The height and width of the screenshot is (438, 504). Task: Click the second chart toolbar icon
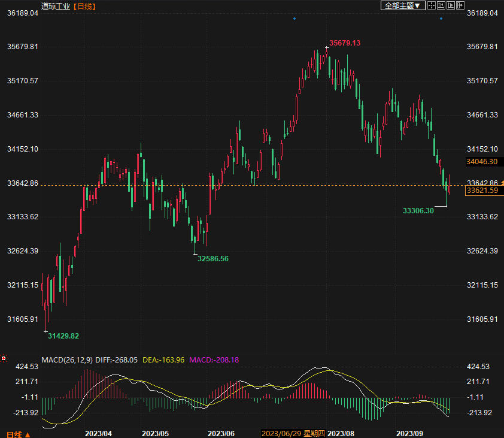[x=441, y=5]
